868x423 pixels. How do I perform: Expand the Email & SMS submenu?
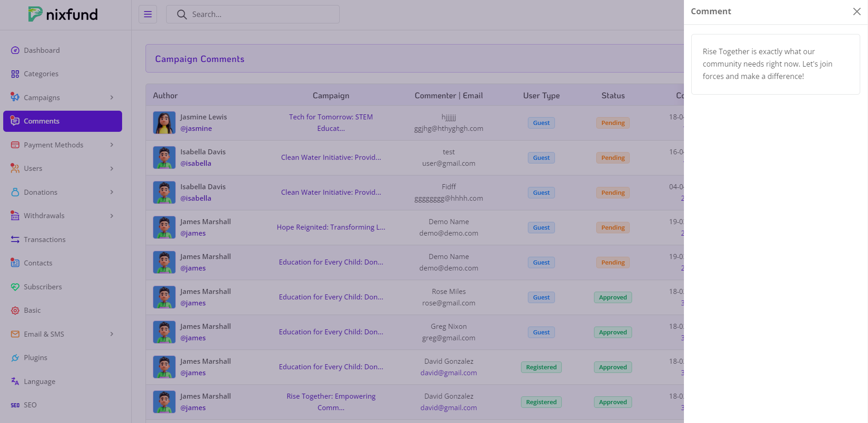pyautogui.click(x=112, y=334)
